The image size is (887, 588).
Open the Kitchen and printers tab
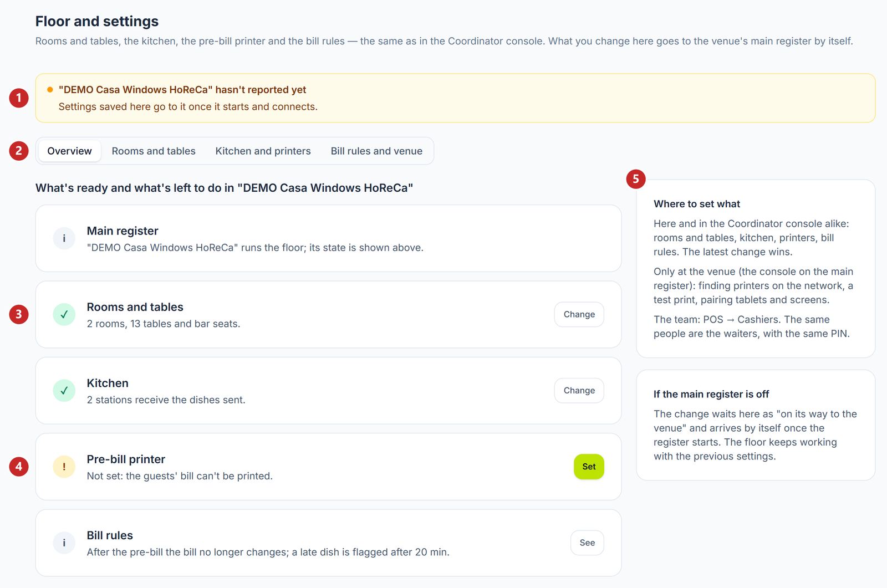[x=263, y=151]
